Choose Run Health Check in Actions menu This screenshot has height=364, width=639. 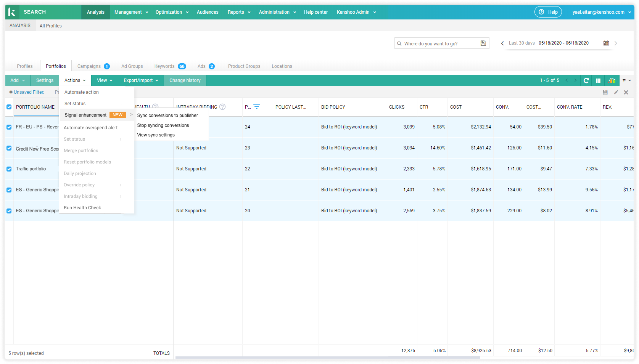[x=82, y=208]
